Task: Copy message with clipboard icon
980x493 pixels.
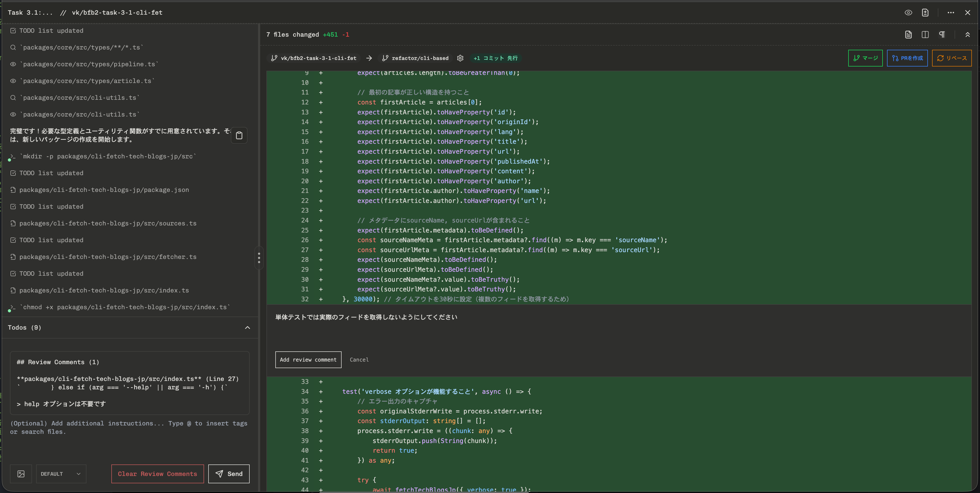Action: coord(239,135)
